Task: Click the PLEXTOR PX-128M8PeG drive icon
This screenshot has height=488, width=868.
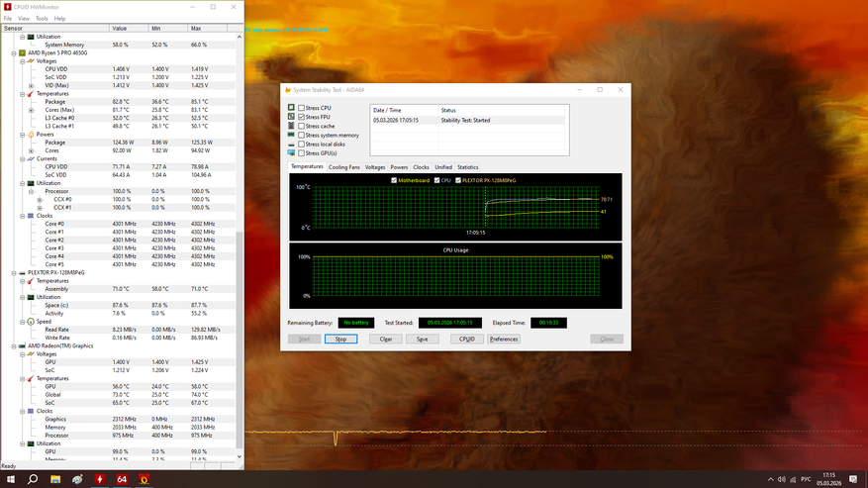Action: tap(22, 272)
